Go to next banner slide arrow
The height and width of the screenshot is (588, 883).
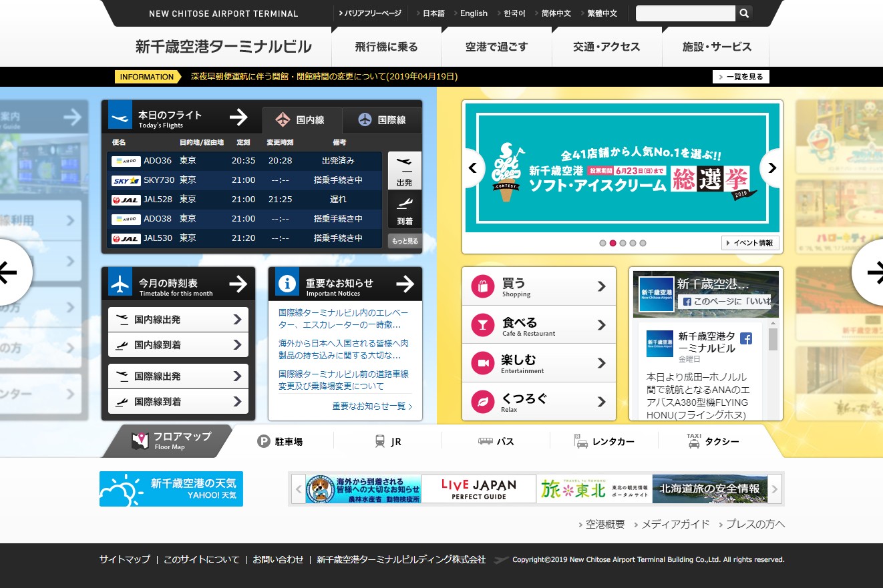tap(771, 168)
